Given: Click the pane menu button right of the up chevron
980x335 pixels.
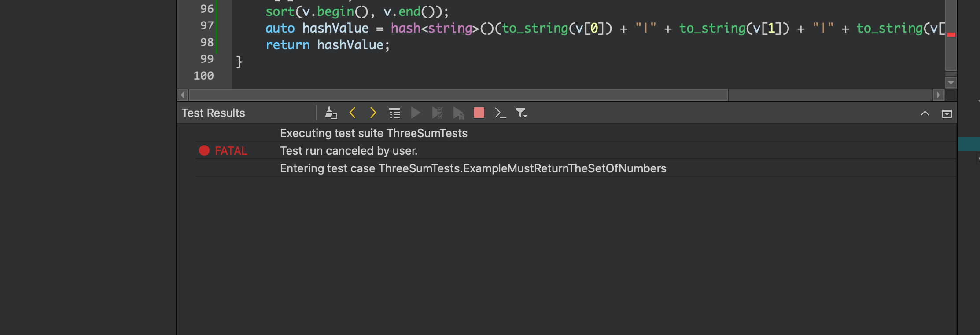Looking at the screenshot, I should pyautogui.click(x=947, y=114).
